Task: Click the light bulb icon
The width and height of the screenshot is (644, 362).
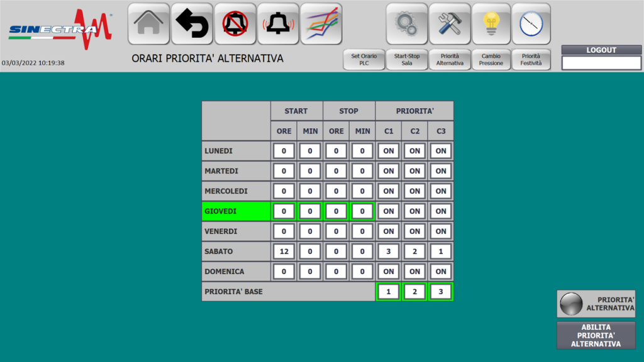Action: [x=491, y=24]
